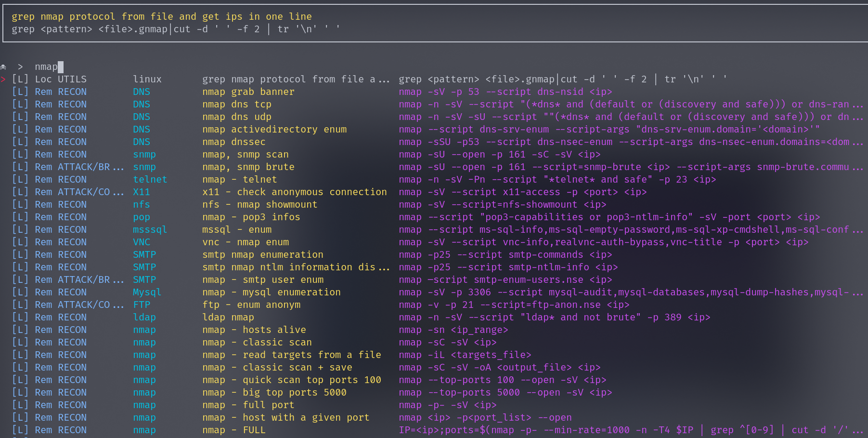Select the 'smtp nmap enumeration' entry

pos(263,254)
